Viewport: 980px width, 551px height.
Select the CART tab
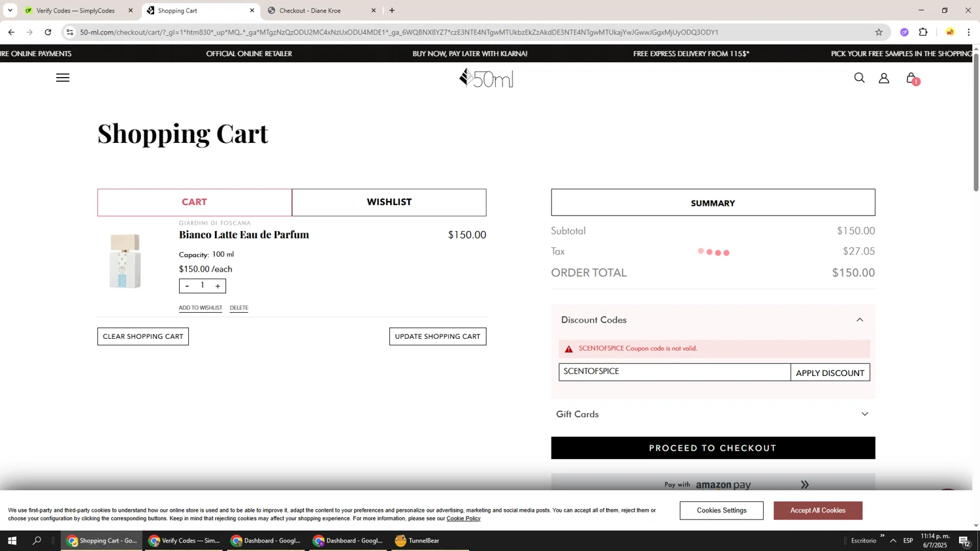tap(195, 202)
